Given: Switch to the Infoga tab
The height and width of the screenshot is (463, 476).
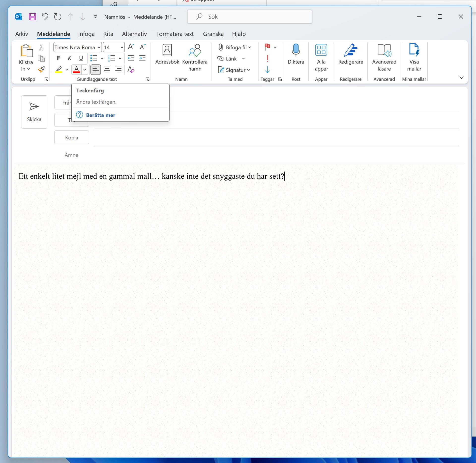Looking at the screenshot, I should (x=86, y=34).
